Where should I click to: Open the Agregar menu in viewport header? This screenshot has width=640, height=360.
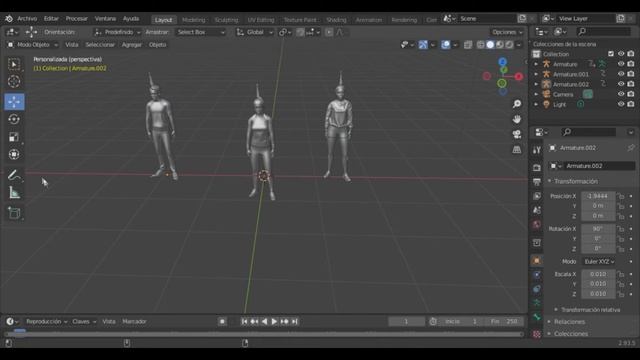pyautogui.click(x=131, y=45)
